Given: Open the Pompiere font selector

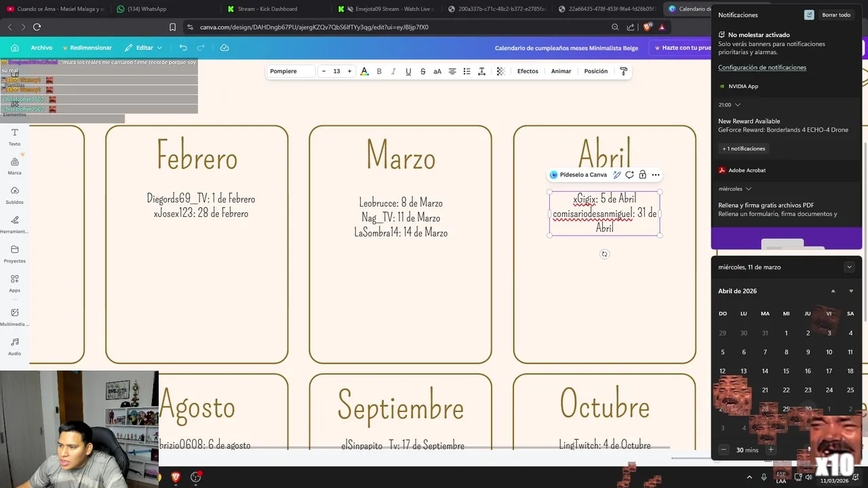Looking at the screenshot, I should [x=291, y=71].
